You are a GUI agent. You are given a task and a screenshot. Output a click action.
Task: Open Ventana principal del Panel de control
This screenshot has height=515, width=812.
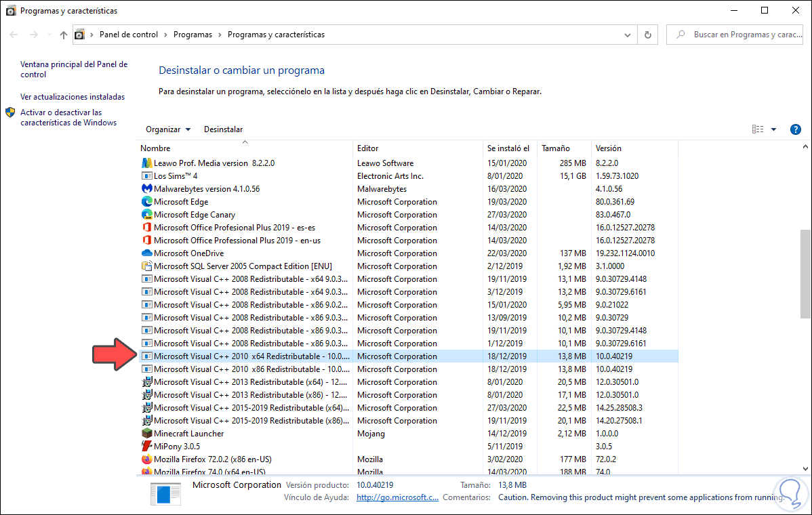coord(73,69)
